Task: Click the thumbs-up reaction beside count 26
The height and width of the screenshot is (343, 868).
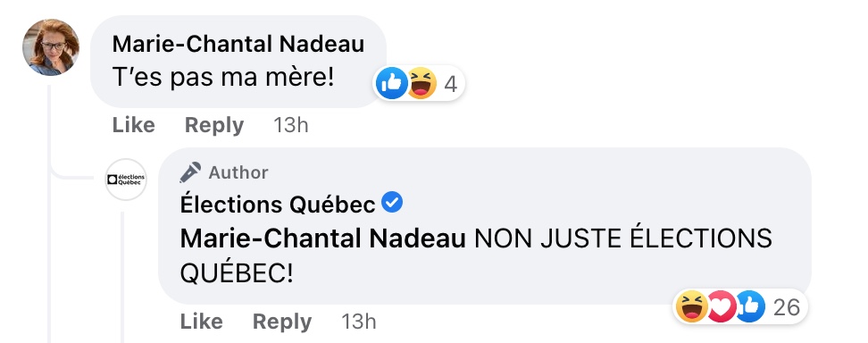Action: pyautogui.click(x=749, y=307)
